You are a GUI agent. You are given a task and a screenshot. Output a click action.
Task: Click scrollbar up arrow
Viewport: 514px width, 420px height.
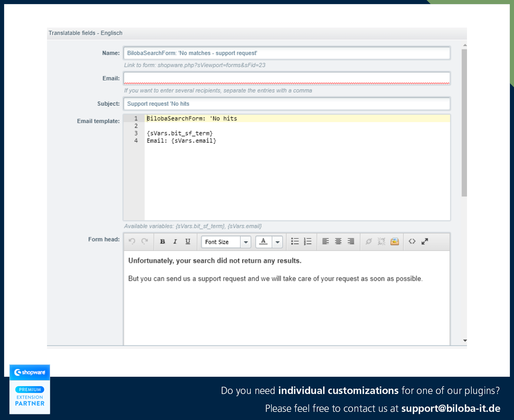465,45
